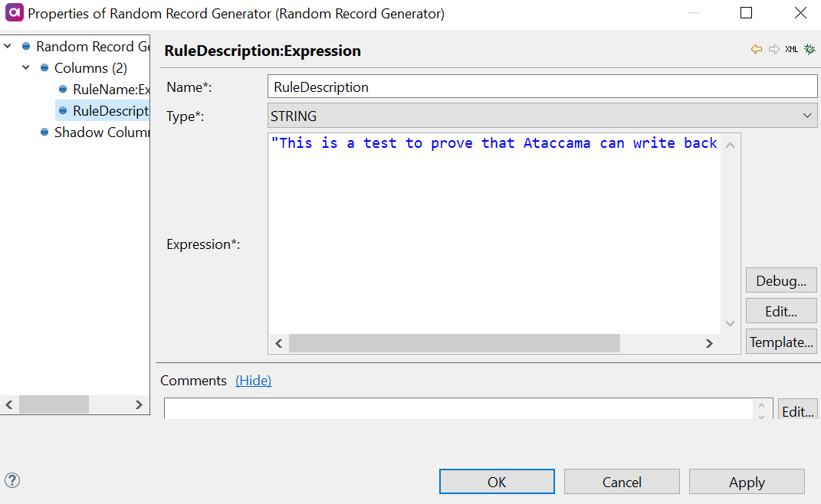Collapse the Random Record Generator tree node

(7, 46)
